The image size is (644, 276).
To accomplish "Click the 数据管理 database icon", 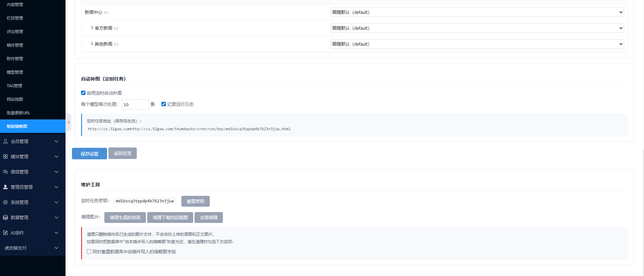I will [x=5, y=217].
